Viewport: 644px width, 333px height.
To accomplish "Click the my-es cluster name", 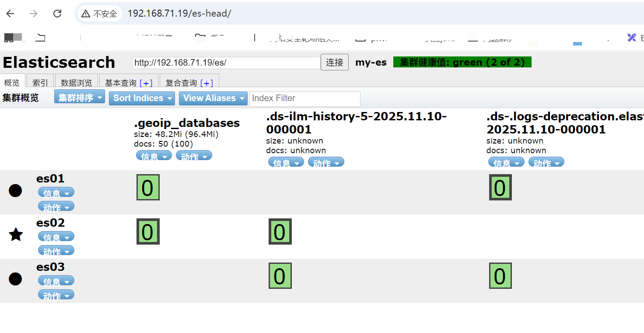I will [x=371, y=62].
